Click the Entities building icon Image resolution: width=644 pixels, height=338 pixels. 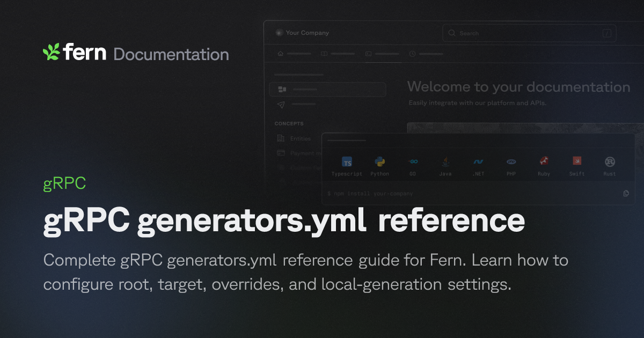[x=281, y=138]
